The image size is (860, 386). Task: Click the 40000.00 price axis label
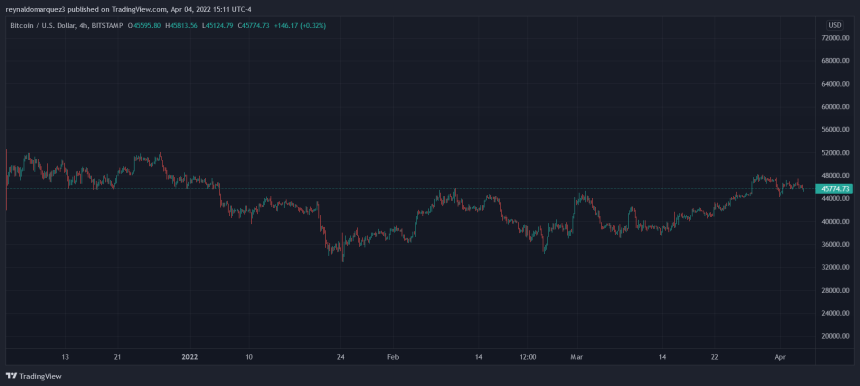(x=836, y=222)
